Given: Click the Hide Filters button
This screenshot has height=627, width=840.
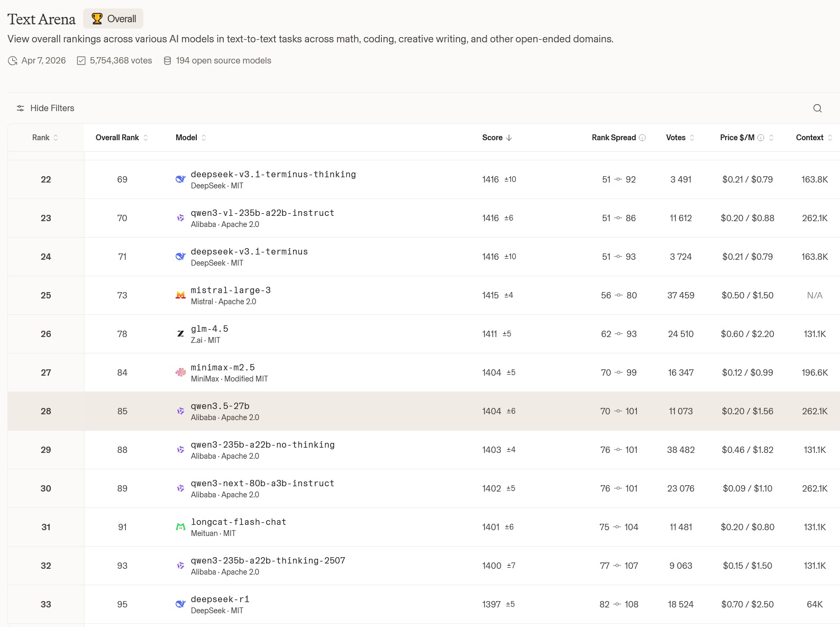Looking at the screenshot, I should 45,108.
